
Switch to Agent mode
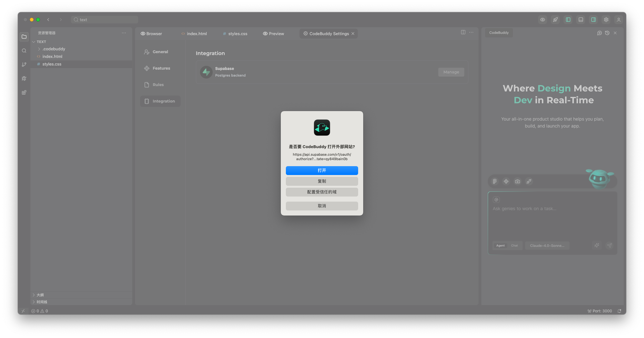click(x=500, y=246)
